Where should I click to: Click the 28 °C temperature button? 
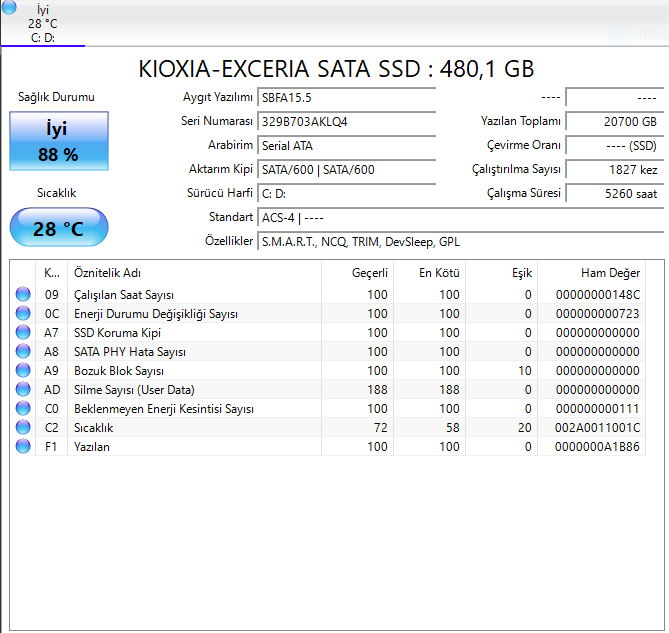click(x=59, y=227)
